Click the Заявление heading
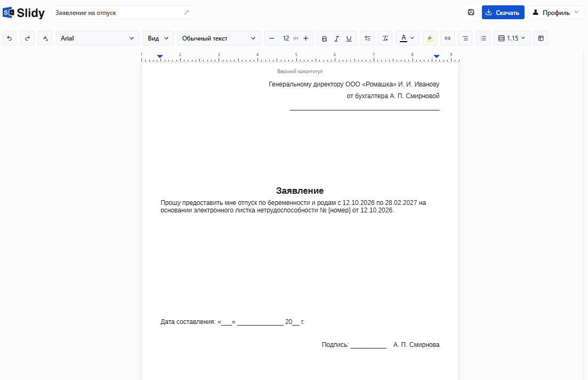The image size is (588, 380). (x=300, y=191)
